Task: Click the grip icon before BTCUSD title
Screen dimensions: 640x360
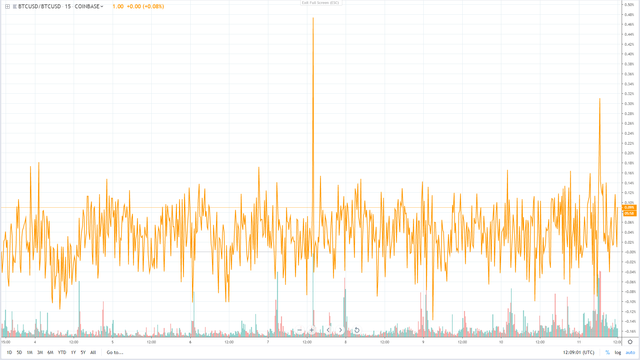Action: (x=15, y=7)
